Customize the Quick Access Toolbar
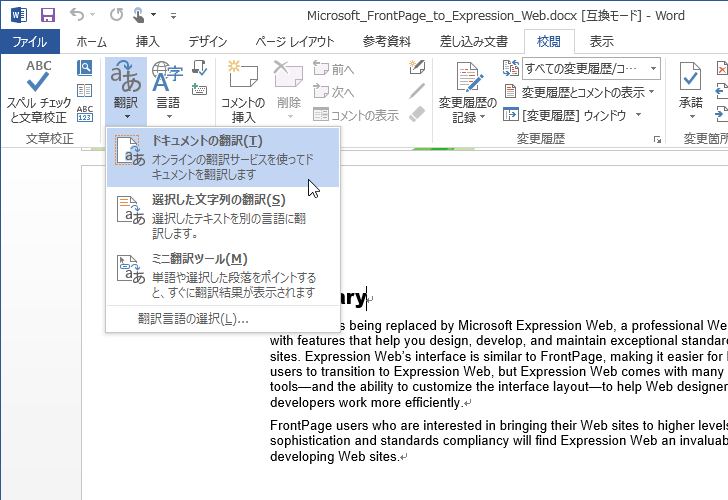Image resolution: width=728 pixels, height=500 pixels. (173, 16)
